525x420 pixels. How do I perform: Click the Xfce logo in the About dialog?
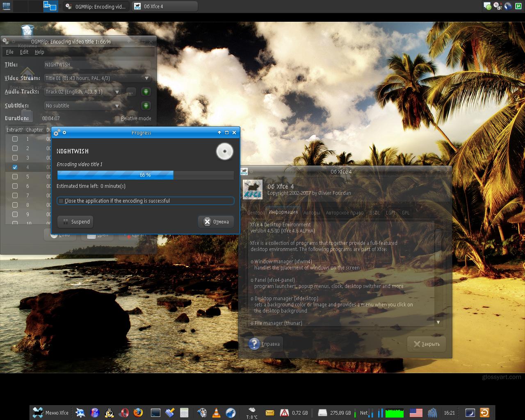pyautogui.click(x=253, y=189)
